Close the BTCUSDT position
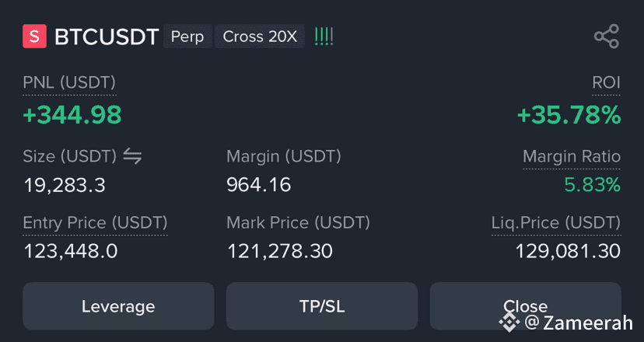The height and width of the screenshot is (342, 644). pos(525,306)
